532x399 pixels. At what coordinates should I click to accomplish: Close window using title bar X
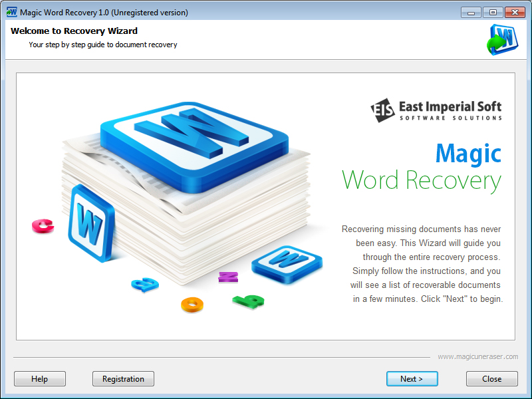[515, 13]
